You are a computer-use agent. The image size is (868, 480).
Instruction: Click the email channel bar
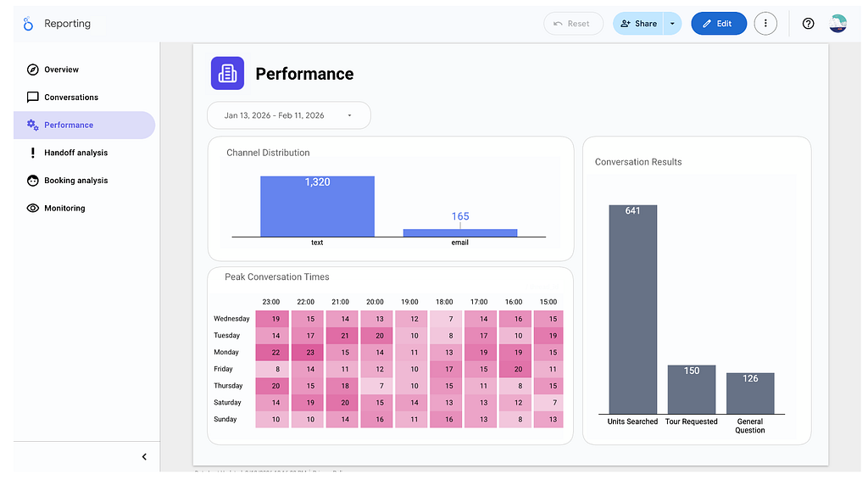460,233
